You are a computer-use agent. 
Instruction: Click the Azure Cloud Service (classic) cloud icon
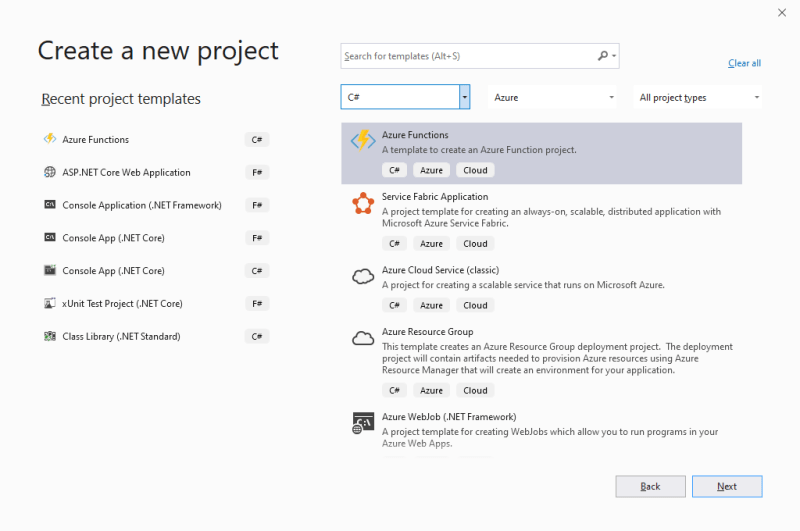click(x=363, y=276)
